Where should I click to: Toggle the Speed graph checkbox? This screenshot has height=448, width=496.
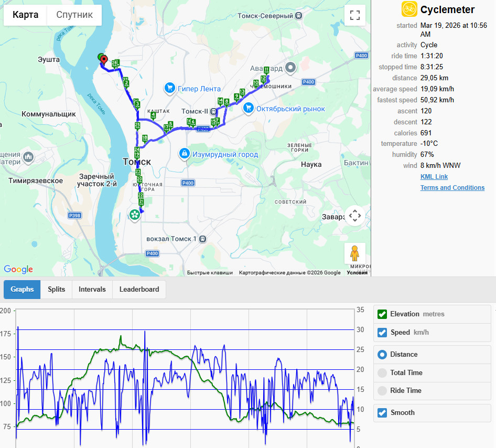[382, 333]
